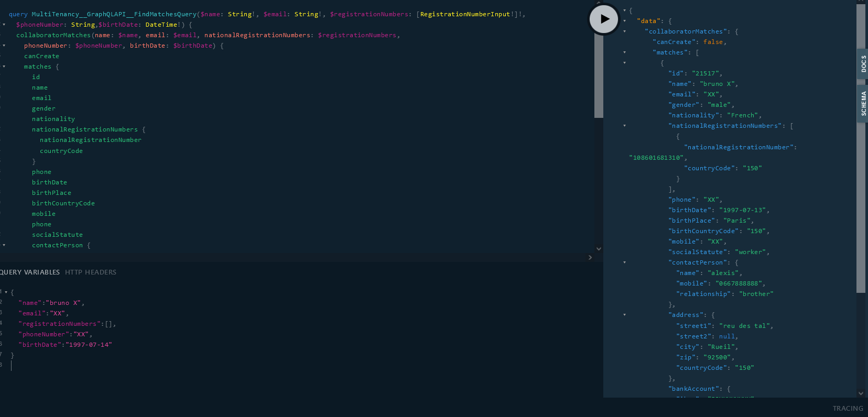Click the gender field in the query
Viewport: 868px width, 417px height.
(x=44, y=108)
